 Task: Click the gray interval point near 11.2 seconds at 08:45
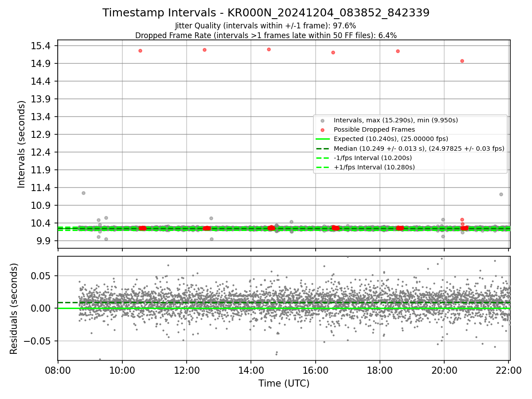click(x=83, y=193)
